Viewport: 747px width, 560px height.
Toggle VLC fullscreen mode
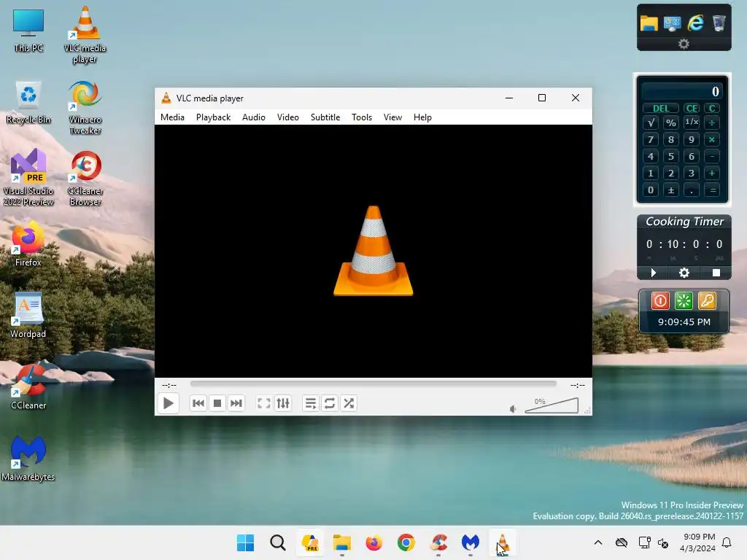pos(264,403)
